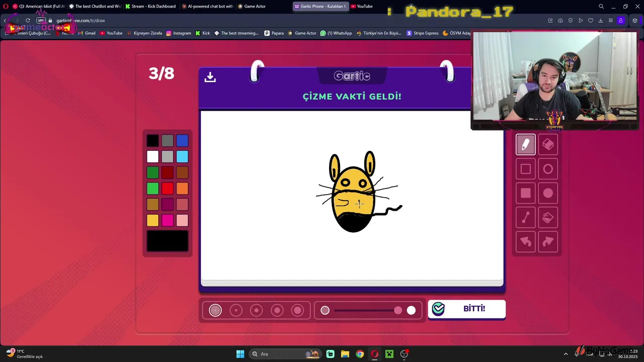Open the Stream - Kick Dashboard tab
Screen dimensions: 644x362
click(x=151, y=7)
